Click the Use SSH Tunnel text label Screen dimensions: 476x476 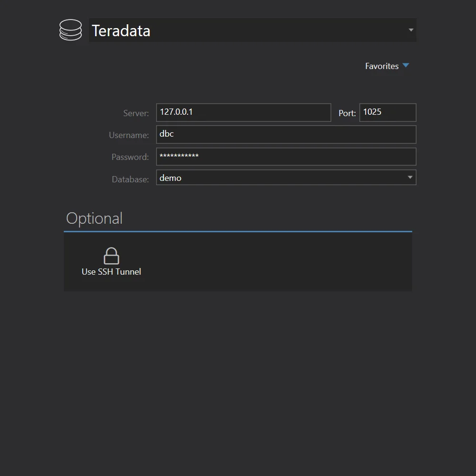point(111,272)
